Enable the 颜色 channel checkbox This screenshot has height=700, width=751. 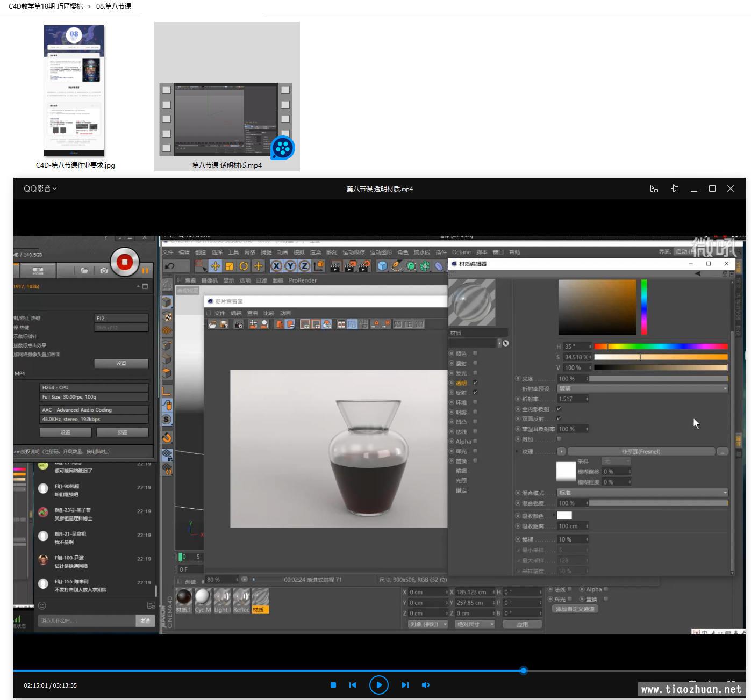475,353
